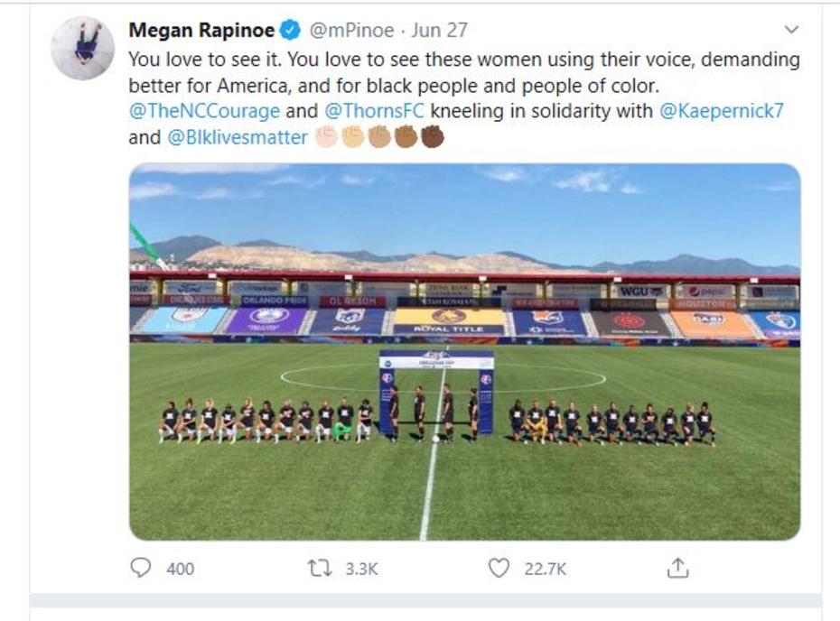Open the @Blklivesmatter mention

click(x=238, y=138)
